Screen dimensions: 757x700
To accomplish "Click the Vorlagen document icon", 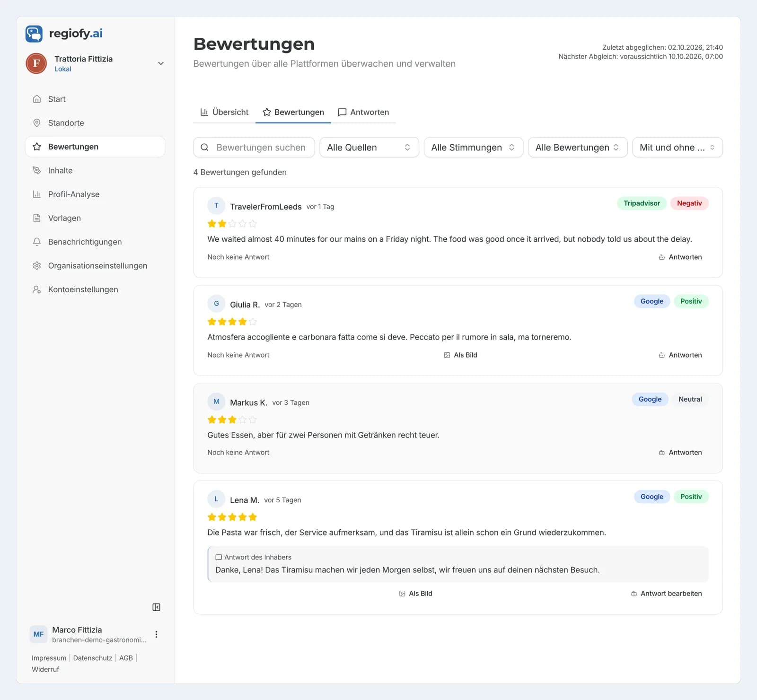I will point(37,218).
